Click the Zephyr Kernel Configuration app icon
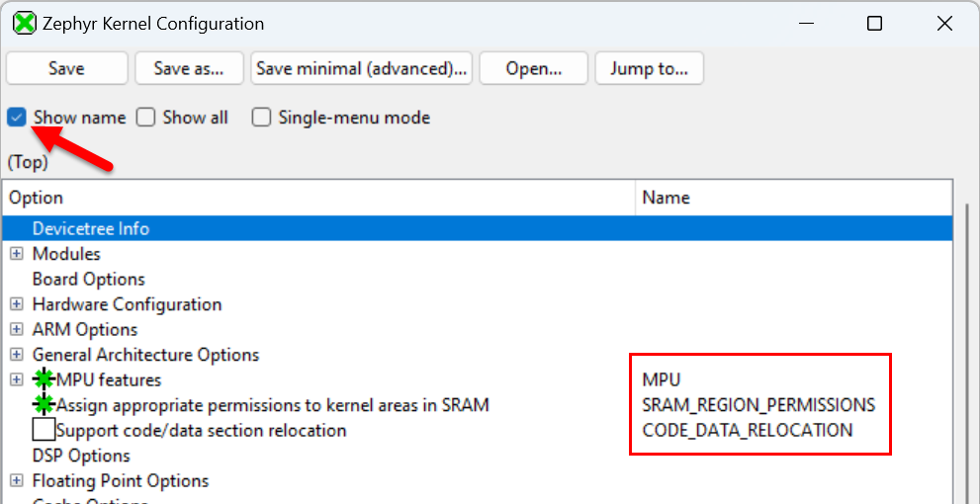Screen dimensions: 980x504 [25, 24]
